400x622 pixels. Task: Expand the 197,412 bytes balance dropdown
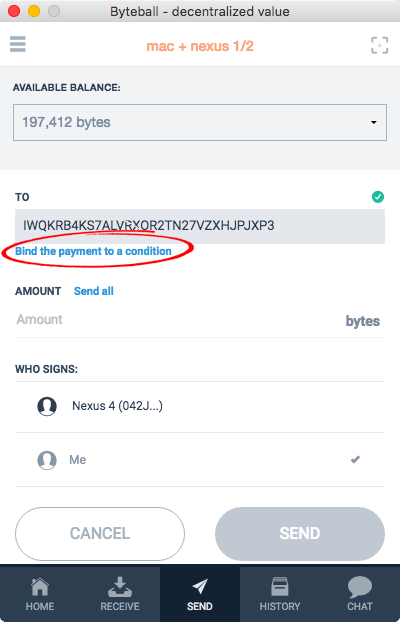point(200,122)
